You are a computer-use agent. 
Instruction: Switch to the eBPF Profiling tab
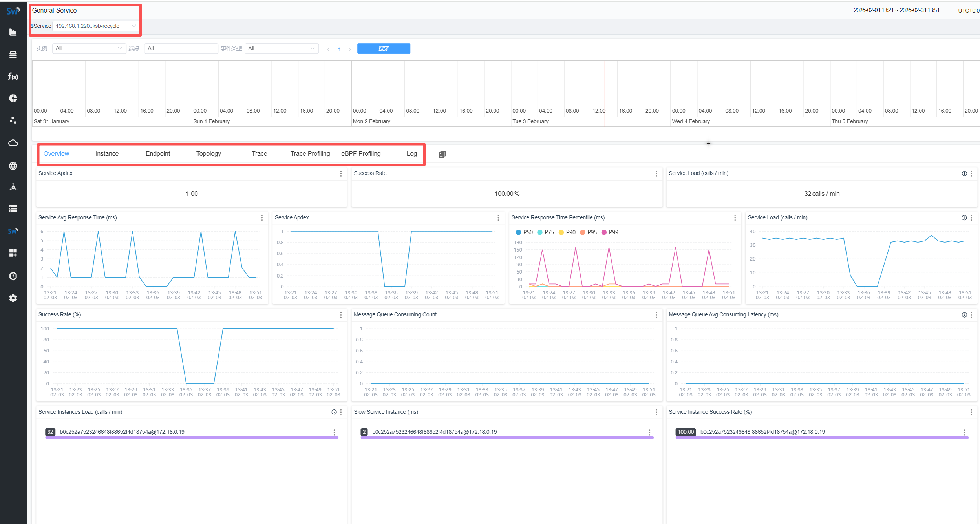(x=361, y=153)
